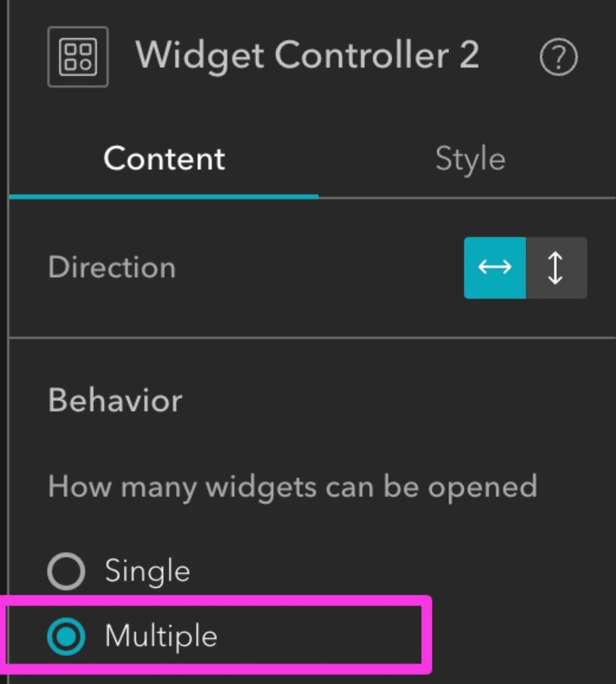The height and width of the screenshot is (684, 616).
Task: Set direction to vertical arrow icon
Action: point(556,267)
